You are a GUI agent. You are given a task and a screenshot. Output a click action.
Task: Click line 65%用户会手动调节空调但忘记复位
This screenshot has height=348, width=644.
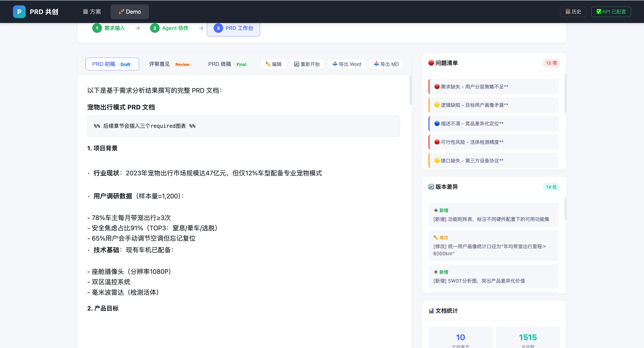point(141,238)
